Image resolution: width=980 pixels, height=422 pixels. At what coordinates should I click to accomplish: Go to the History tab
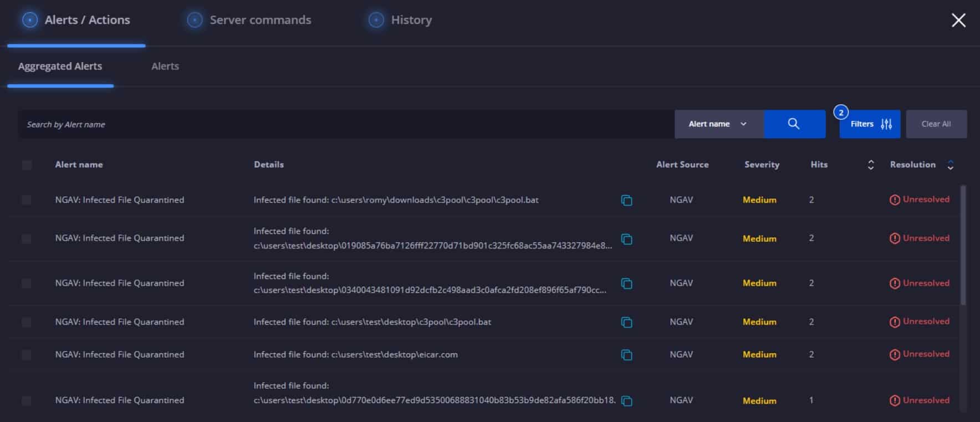pos(400,21)
